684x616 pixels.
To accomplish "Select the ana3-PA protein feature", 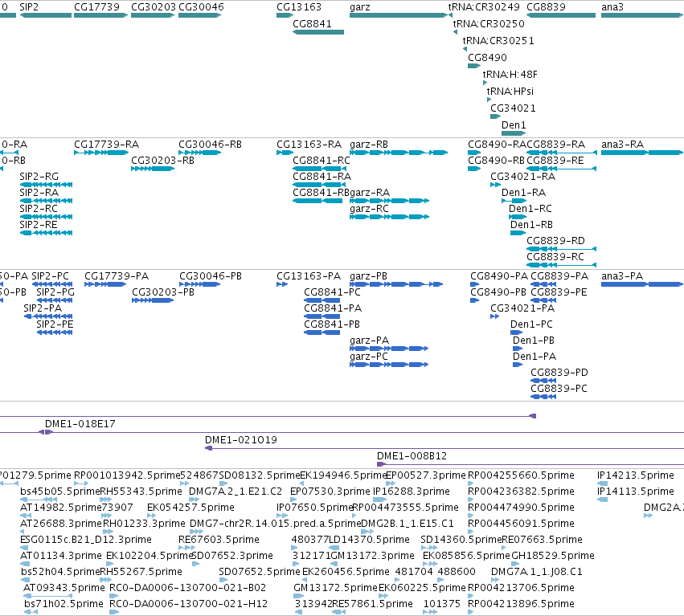I will point(641,284).
